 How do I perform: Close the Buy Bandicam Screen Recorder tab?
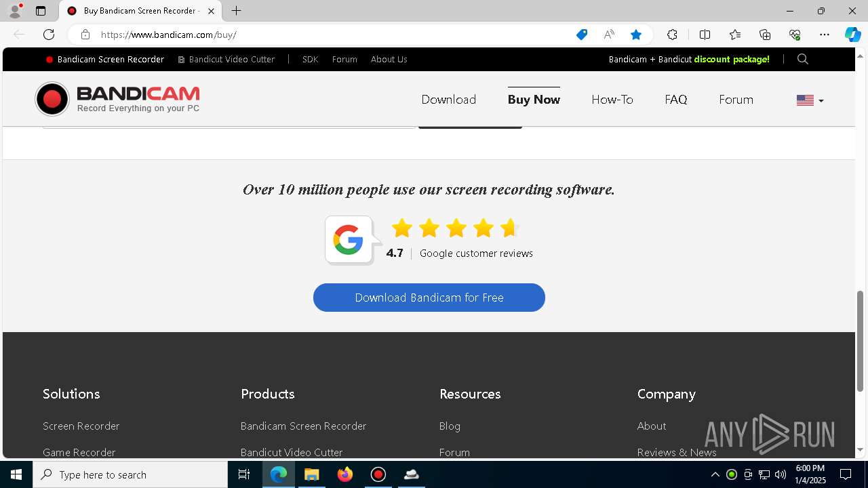(x=212, y=11)
